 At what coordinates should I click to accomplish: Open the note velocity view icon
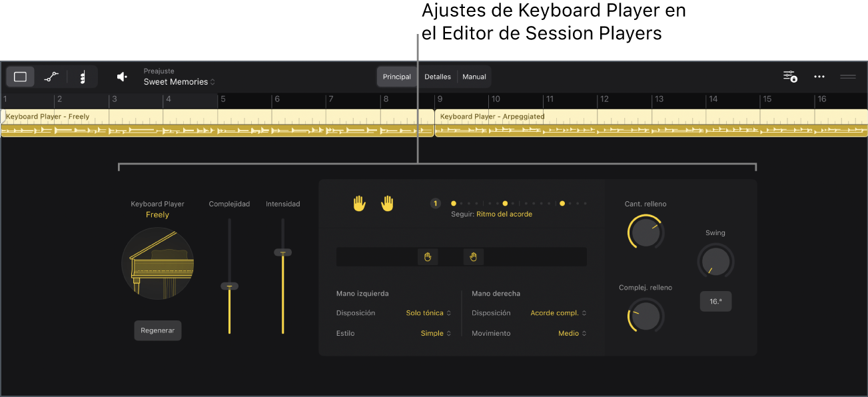point(83,77)
